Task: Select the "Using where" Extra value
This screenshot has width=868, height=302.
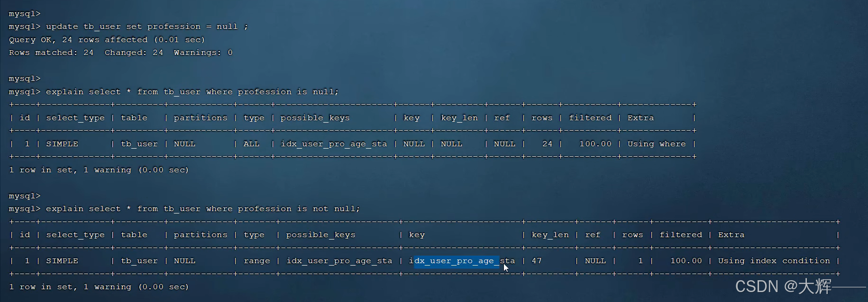Action: (657, 144)
